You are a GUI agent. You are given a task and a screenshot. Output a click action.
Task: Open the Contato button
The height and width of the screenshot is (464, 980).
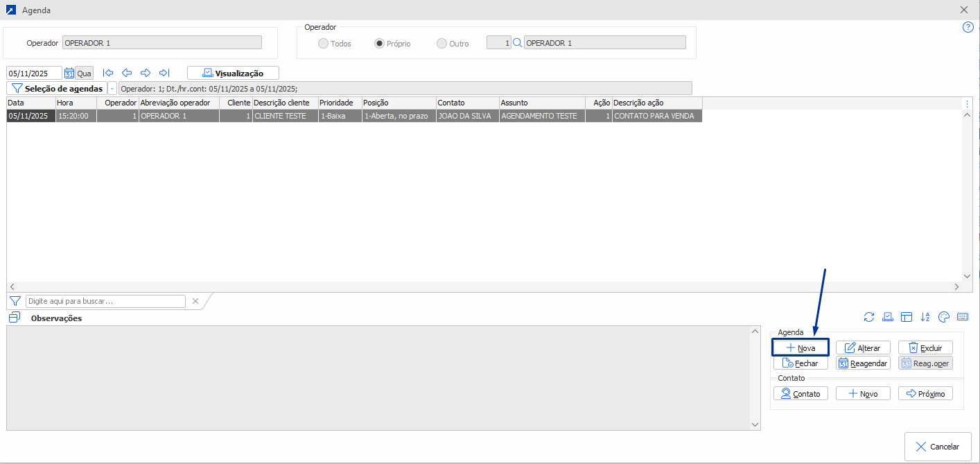[x=800, y=393]
